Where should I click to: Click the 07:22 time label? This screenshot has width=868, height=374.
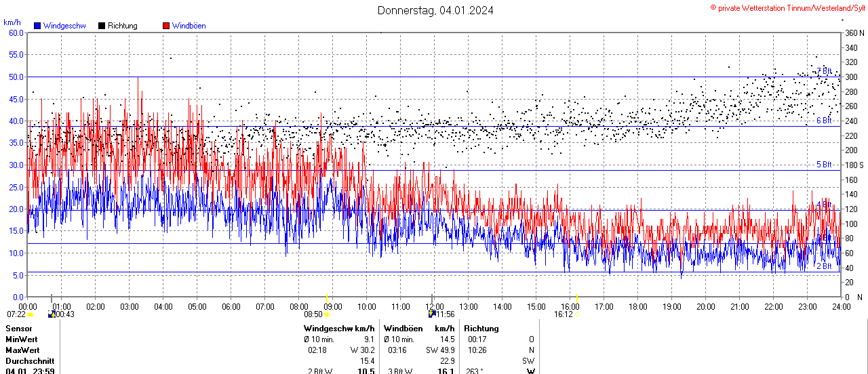[x=16, y=314]
